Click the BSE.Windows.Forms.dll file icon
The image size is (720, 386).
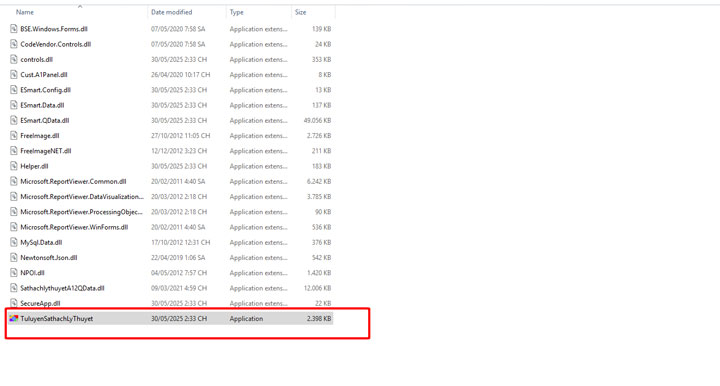coord(14,29)
